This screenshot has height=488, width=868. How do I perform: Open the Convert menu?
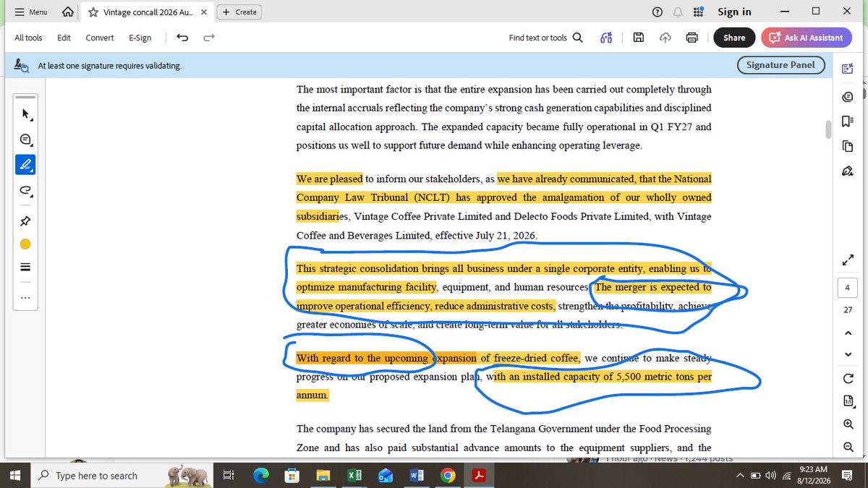100,38
